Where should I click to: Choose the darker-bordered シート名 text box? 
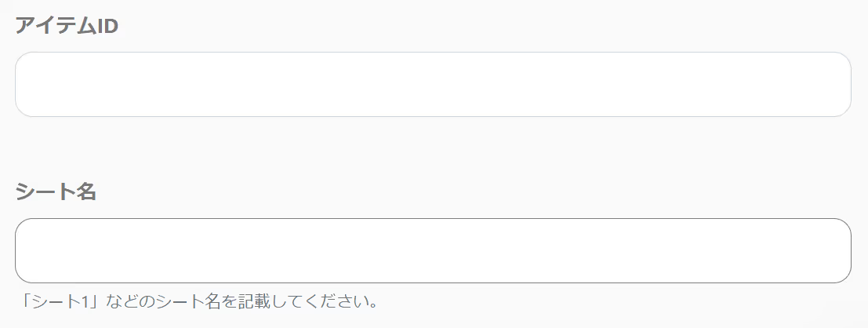pos(433,250)
